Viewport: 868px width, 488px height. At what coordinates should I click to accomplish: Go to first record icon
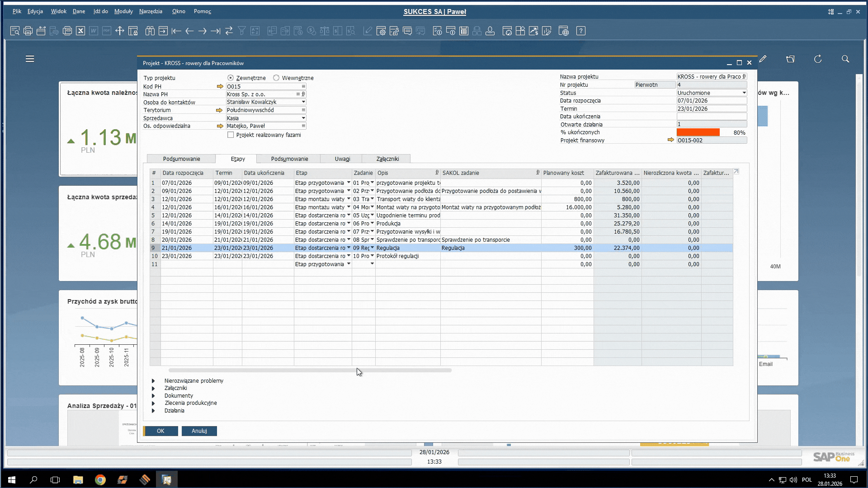click(x=176, y=31)
